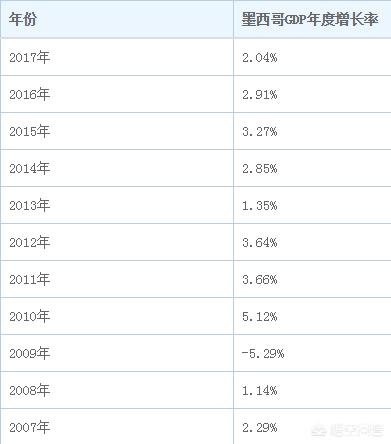Click the 1.35% growth rate value
The height and width of the screenshot is (444, 391).
pos(260,206)
